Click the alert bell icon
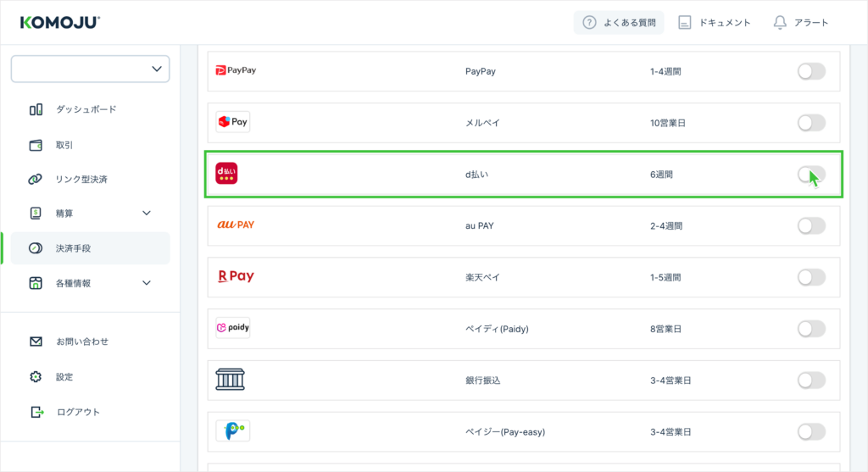 click(780, 23)
